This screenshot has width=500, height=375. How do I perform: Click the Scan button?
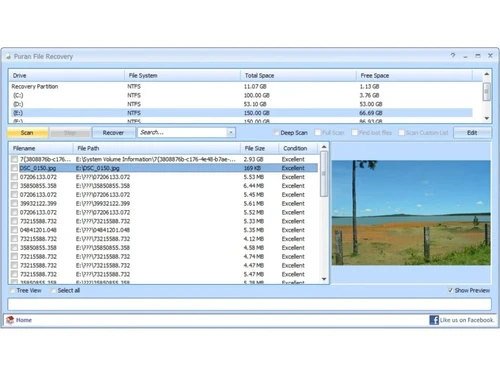[x=28, y=133]
